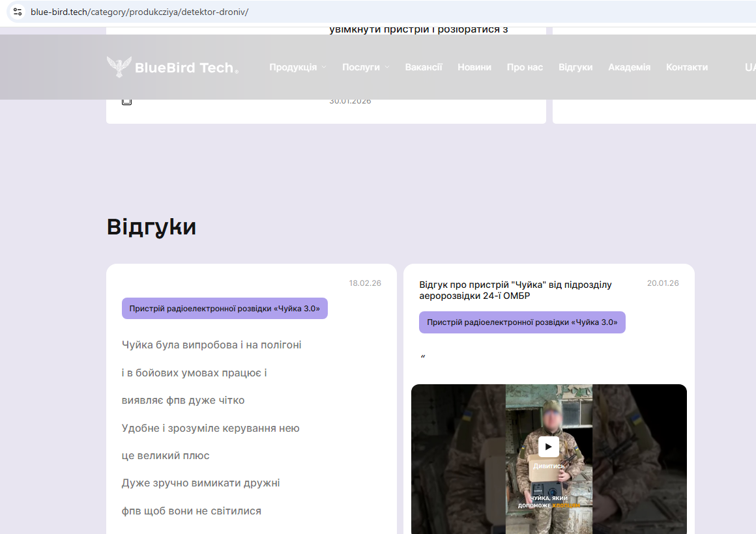Click the 18.02.26 review date
This screenshot has width=756, height=534.
tap(365, 283)
